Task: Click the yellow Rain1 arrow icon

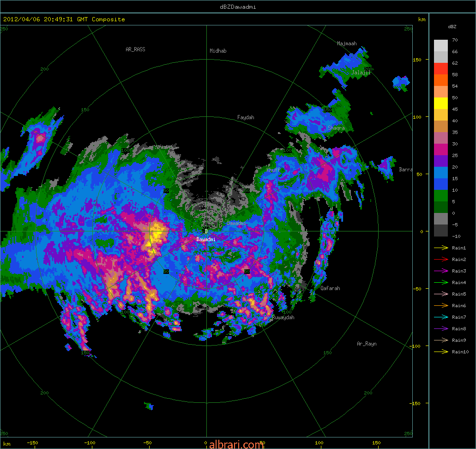Action: pos(441,248)
